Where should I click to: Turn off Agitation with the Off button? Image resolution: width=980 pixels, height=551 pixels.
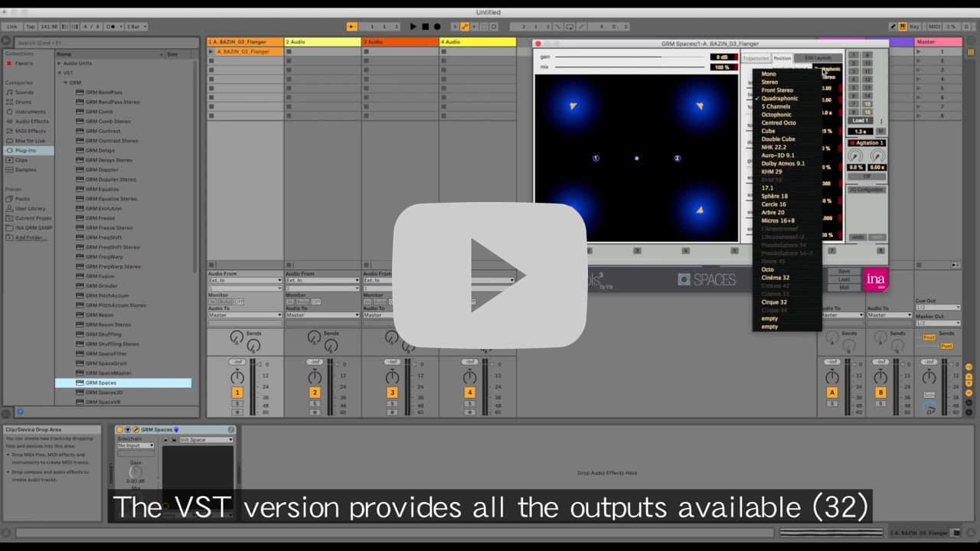[x=867, y=177]
